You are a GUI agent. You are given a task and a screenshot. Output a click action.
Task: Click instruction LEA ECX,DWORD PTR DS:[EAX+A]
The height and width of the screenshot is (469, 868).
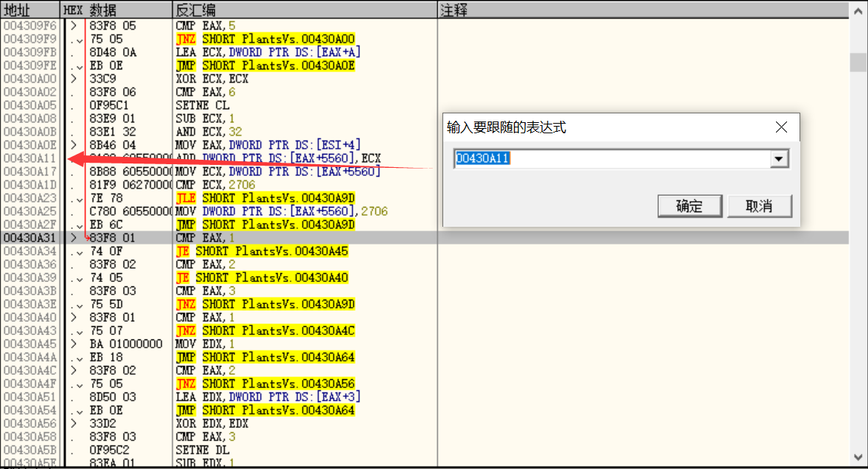point(268,52)
